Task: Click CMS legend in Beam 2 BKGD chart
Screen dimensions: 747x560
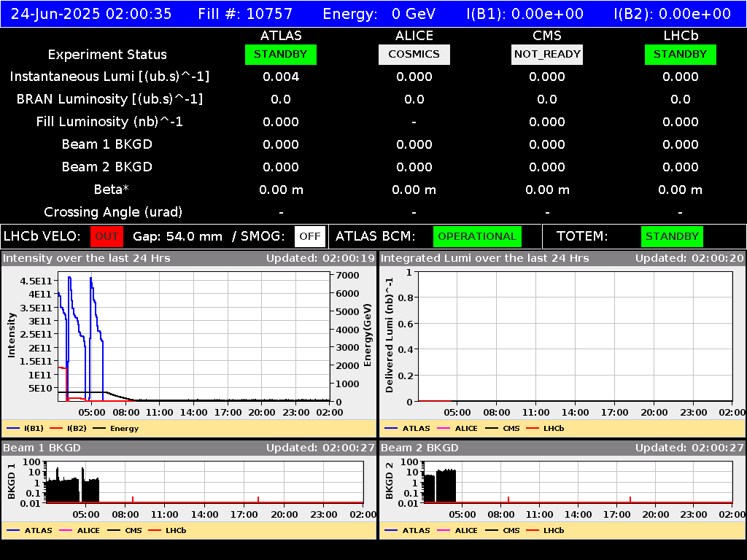Action: click(503, 531)
